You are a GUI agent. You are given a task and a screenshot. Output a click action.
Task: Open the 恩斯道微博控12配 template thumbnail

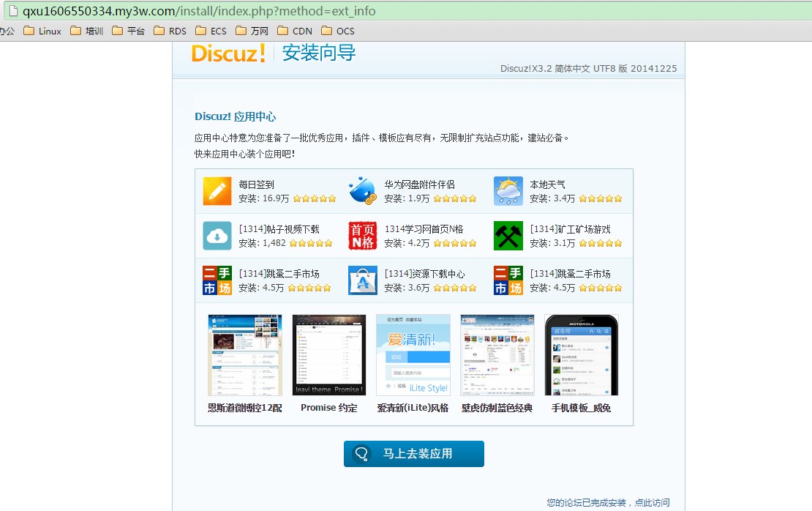coord(244,355)
